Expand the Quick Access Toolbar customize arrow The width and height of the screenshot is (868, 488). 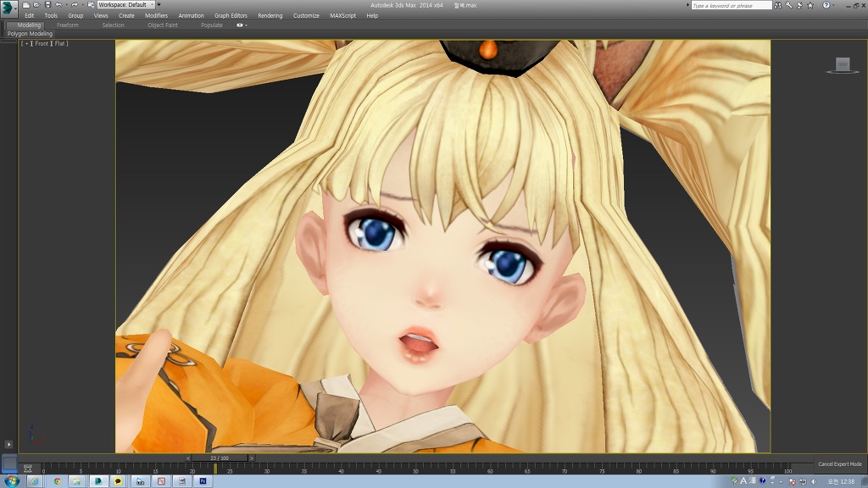pos(159,5)
